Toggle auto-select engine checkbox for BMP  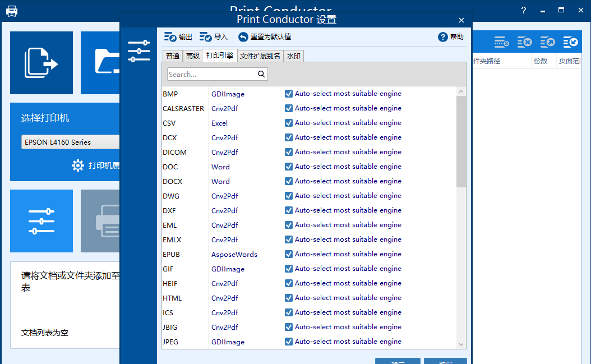pyautogui.click(x=289, y=94)
